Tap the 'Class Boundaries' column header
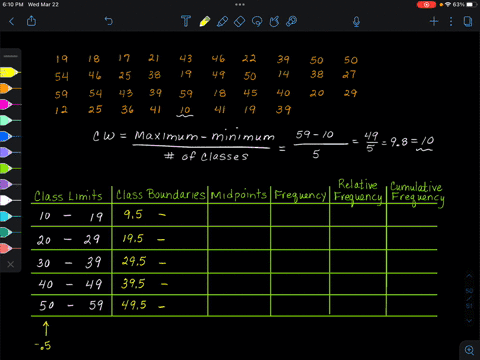 pos(160,194)
